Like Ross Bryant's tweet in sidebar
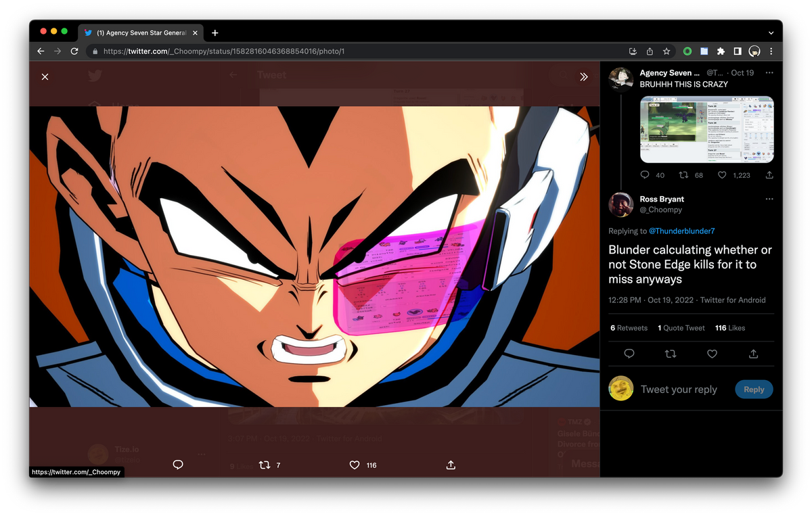 712,354
